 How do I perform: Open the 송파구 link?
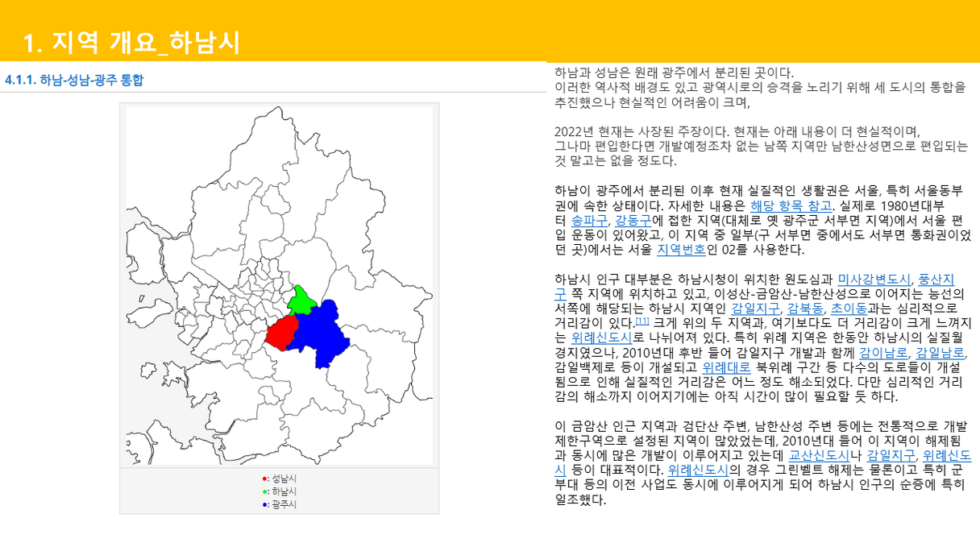(589, 220)
